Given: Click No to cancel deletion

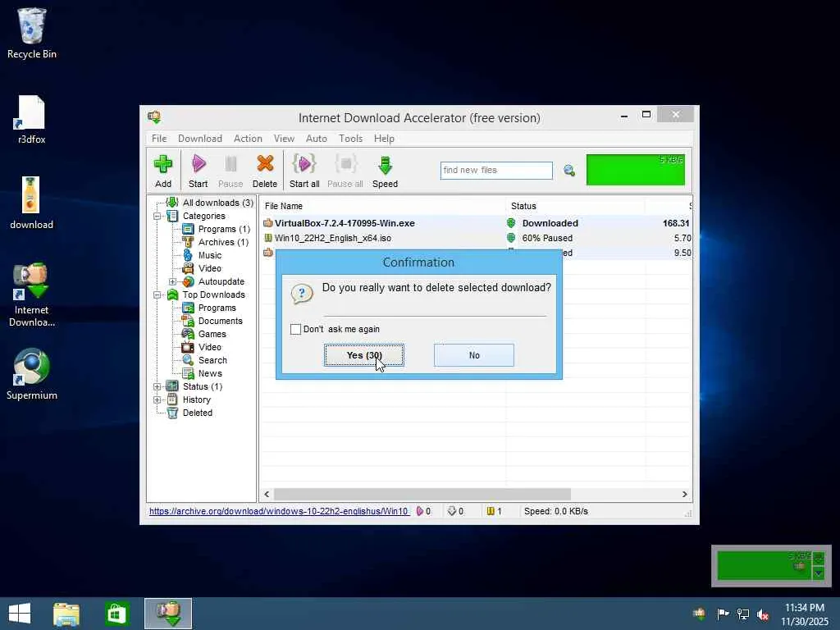Looking at the screenshot, I should [x=474, y=355].
